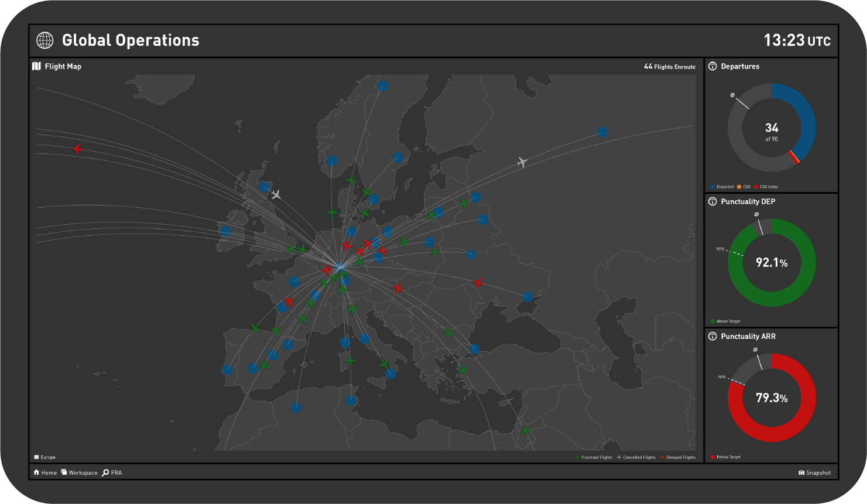Click the blue departed segment of Departures donut
The width and height of the screenshot is (867, 504).
click(805, 117)
